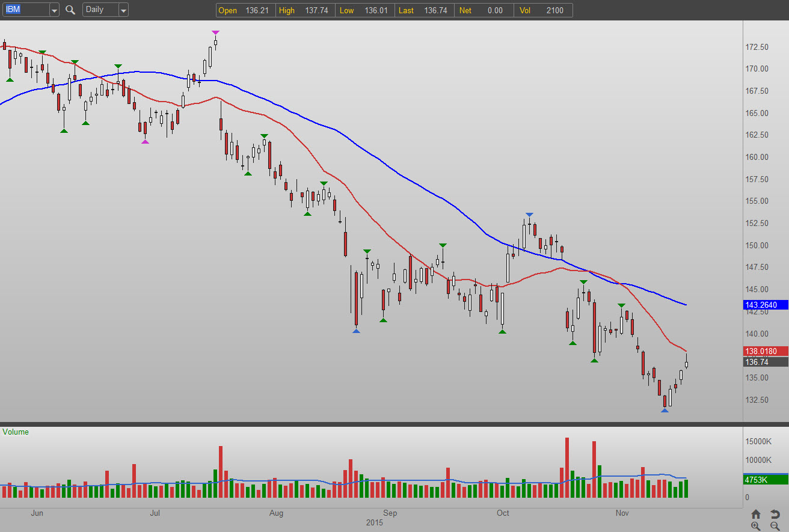The height and width of the screenshot is (532, 789).
Task: Click the Low value 136.01
Action: [375, 10]
